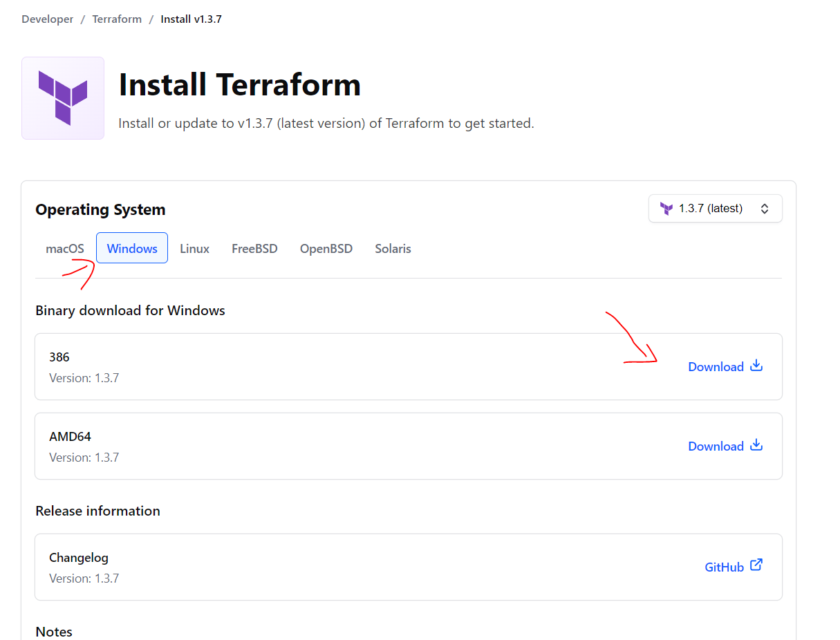Open the Solaris tab
840x640 pixels.
tap(393, 249)
